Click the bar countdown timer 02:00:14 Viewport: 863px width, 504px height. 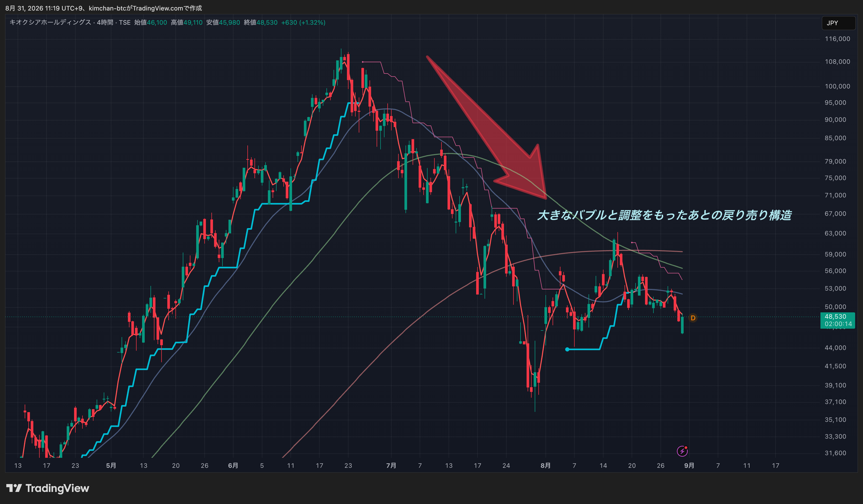tap(838, 324)
